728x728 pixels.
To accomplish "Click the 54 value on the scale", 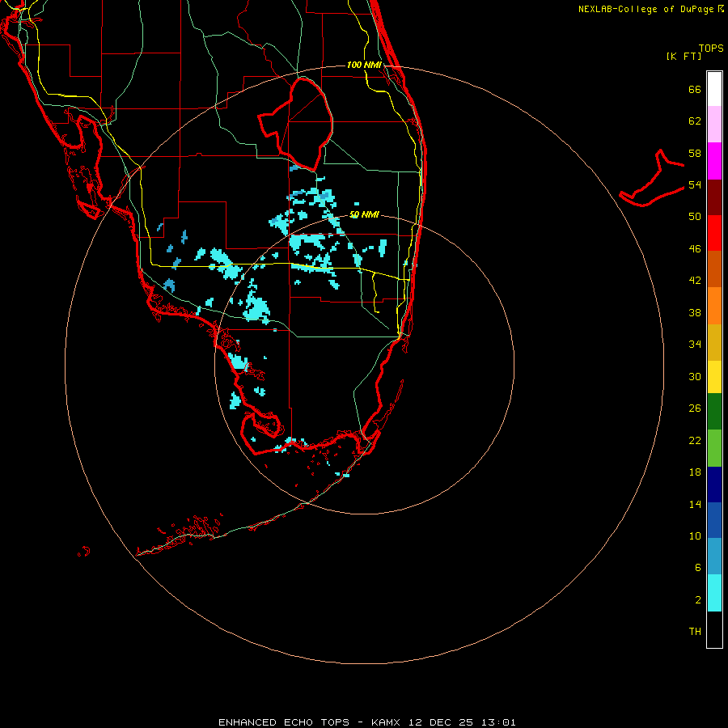I will tap(695, 184).
